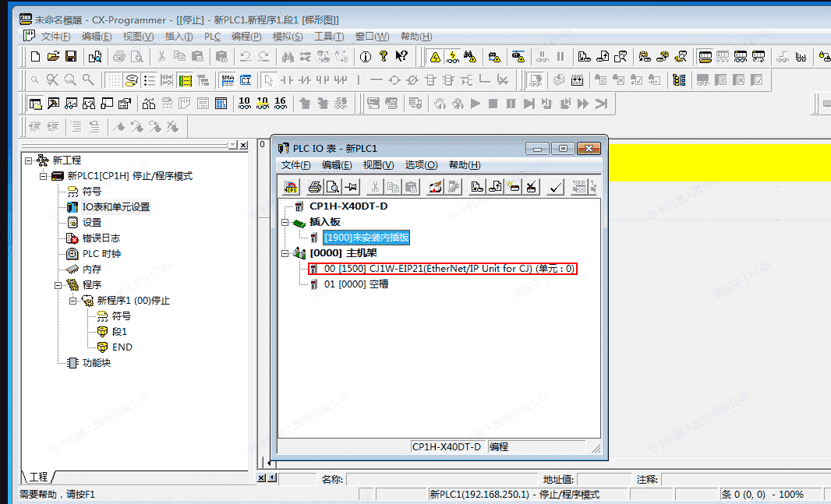Image resolution: width=831 pixels, height=504 pixels.
Task: Click the printer icon in PLC IO table window
Action: point(314,187)
